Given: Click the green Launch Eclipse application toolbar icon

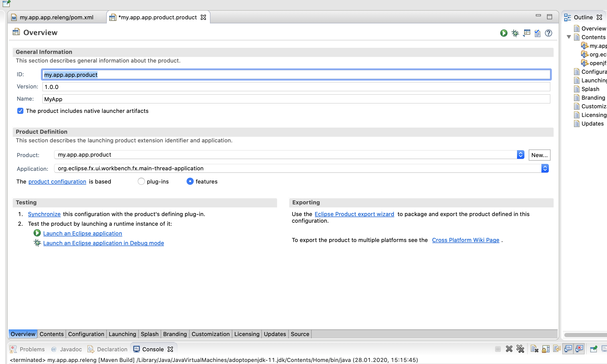Looking at the screenshot, I should (504, 33).
